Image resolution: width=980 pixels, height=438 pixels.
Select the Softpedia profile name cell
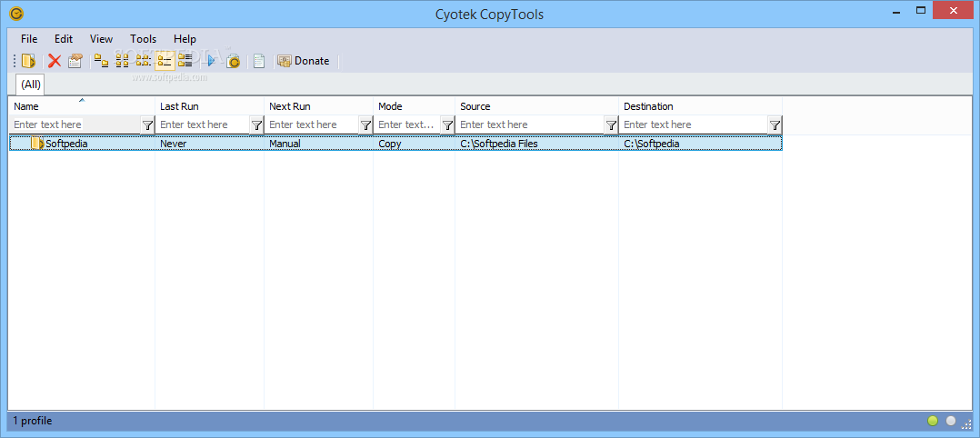pos(82,144)
